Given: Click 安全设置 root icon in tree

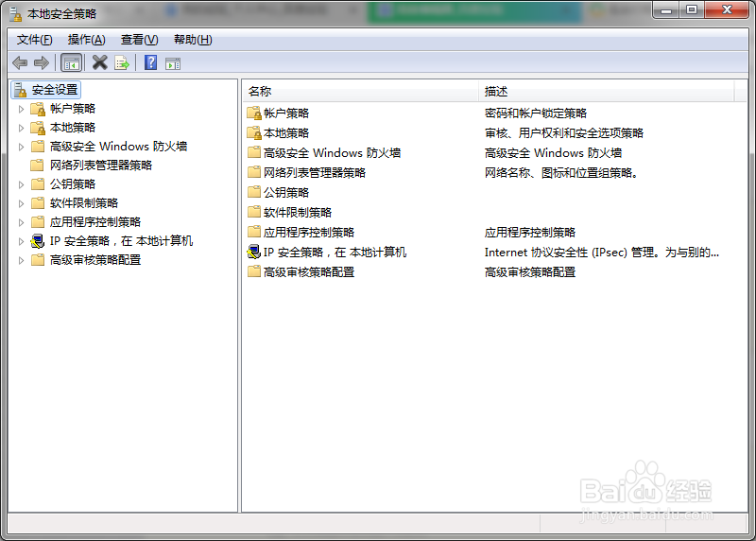Looking at the screenshot, I should [x=20, y=90].
